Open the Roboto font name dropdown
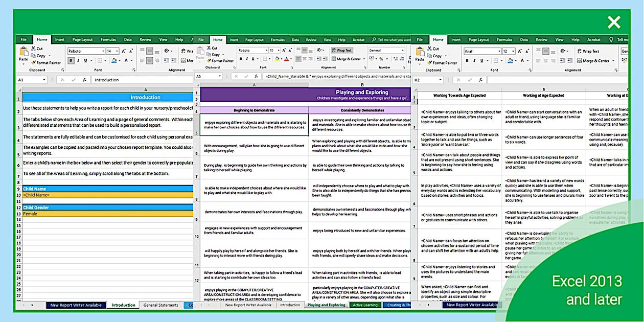This screenshot has height=322, width=644. [x=103, y=51]
